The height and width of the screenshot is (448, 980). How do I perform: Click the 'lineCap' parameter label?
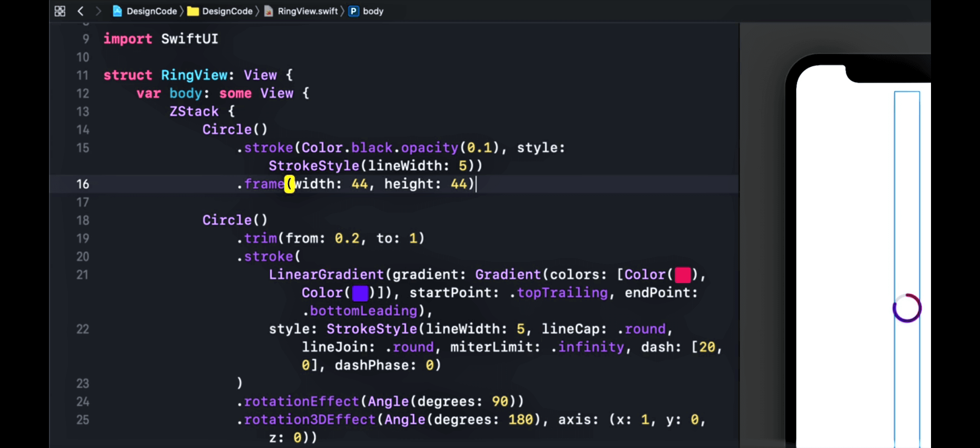pos(571,329)
